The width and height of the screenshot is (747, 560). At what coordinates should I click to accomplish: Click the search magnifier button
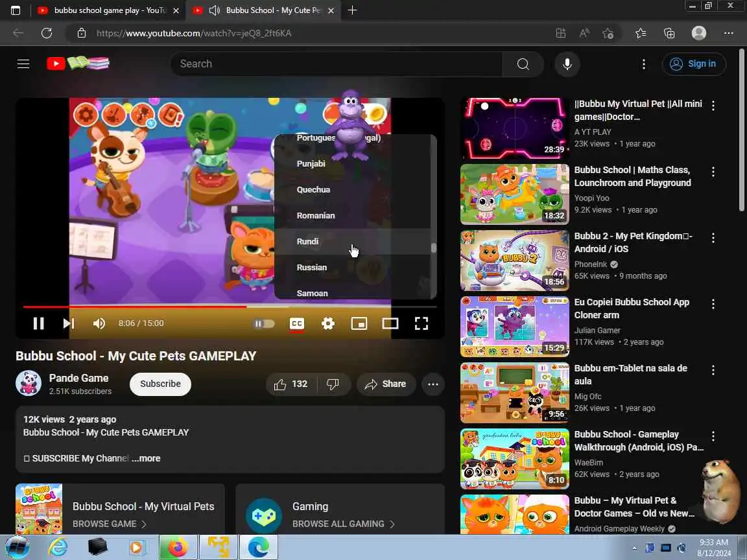pyautogui.click(x=523, y=64)
